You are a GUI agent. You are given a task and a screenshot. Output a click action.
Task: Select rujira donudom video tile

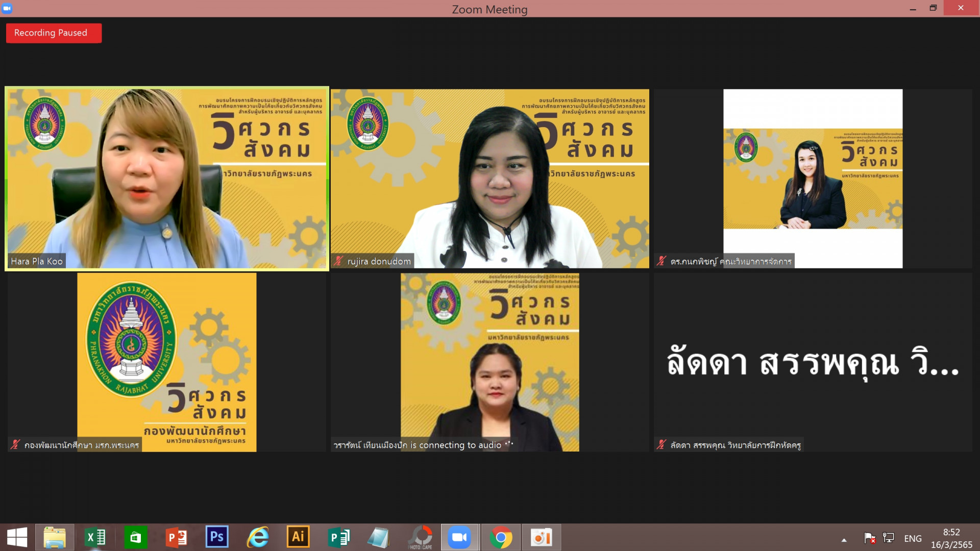coord(489,179)
